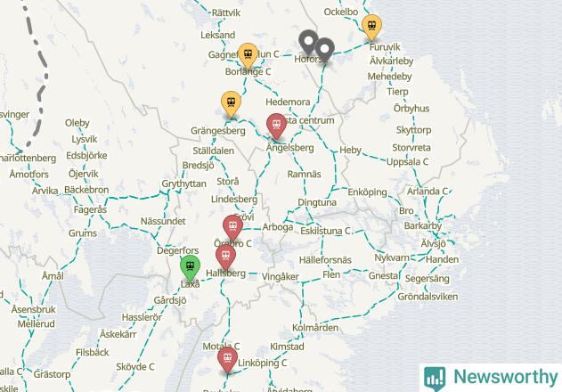This screenshot has height=392, width=562.
Task: Click the left gray pin at Hofors
Action: tap(308, 41)
